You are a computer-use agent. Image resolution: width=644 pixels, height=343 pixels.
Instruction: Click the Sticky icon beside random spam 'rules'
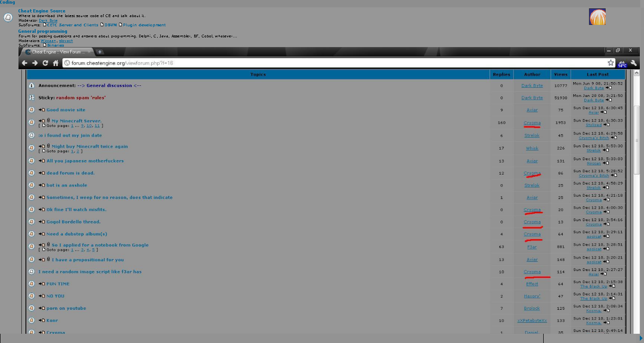point(31,97)
